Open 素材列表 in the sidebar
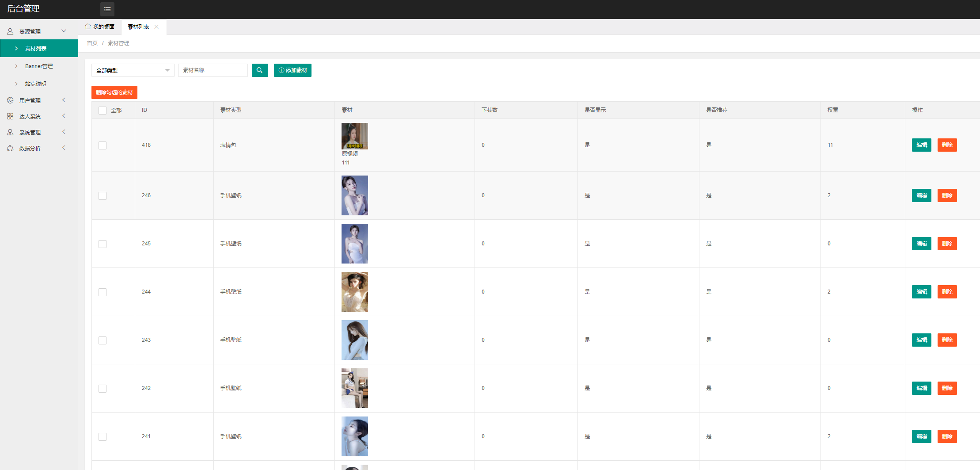This screenshot has width=980, height=470. pyautogui.click(x=39, y=48)
